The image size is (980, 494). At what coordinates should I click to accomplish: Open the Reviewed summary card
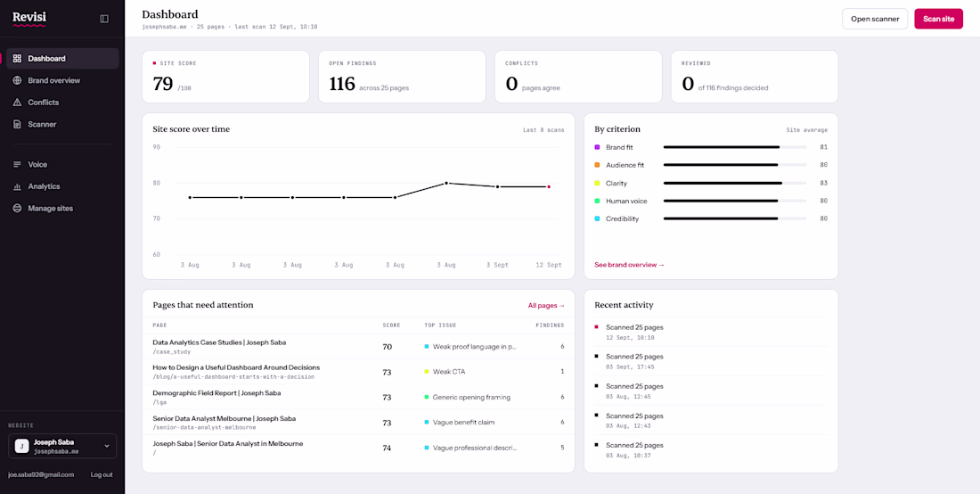click(755, 77)
